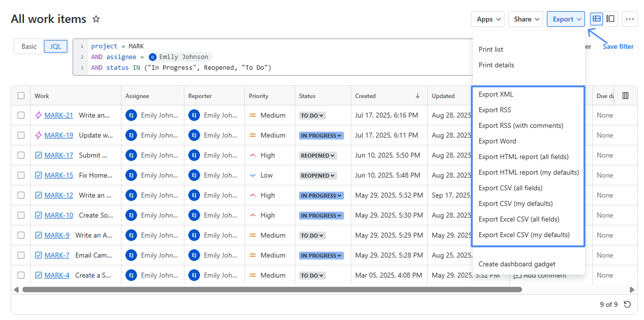Image resolution: width=644 pixels, height=320 pixels.
Task: Switch to the detail view layout icon
Action: click(x=610, y=19)
